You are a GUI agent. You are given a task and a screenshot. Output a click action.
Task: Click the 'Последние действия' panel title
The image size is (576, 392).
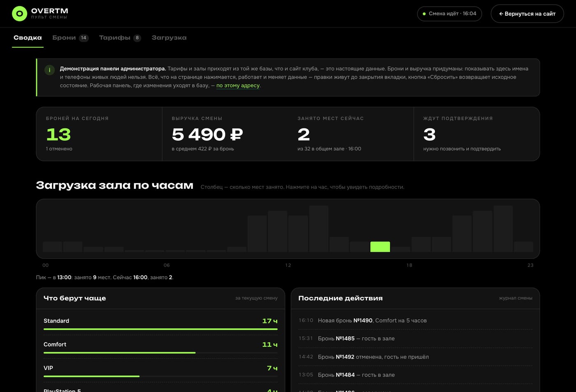click(340, 298)
